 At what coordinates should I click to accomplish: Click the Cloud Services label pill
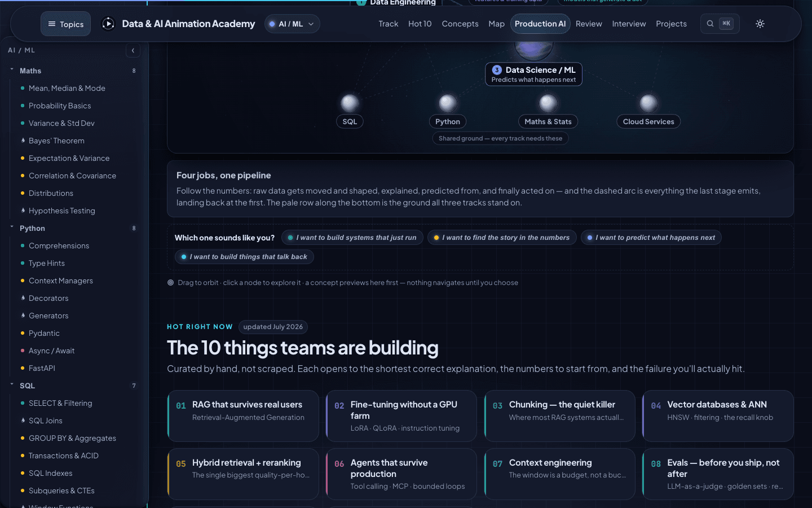point(648,121)
